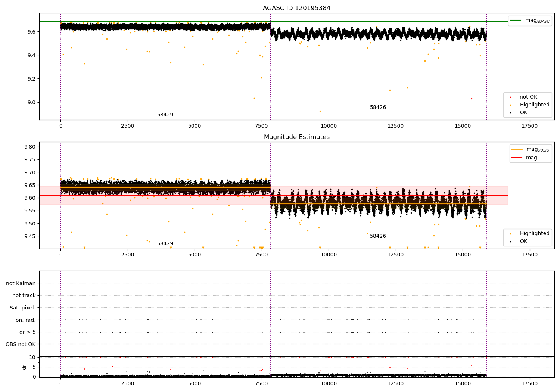560x392 pixels.
Task: Click the "9.60" y-axis tick in middle plot
Action: [30, 198]
